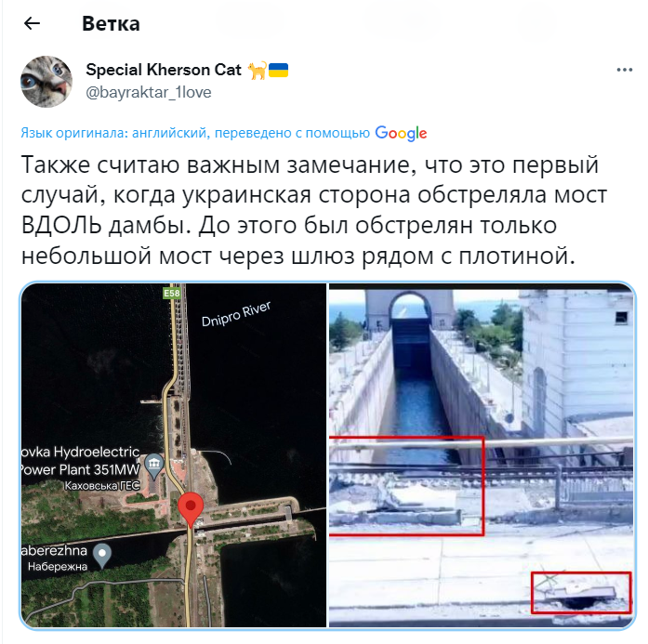Image resolution: width=648 pixels, height=644 pixels.
Task: Click the Kakhovka Hydroelectric museum marker icon
Action: [x=154, y=466]
